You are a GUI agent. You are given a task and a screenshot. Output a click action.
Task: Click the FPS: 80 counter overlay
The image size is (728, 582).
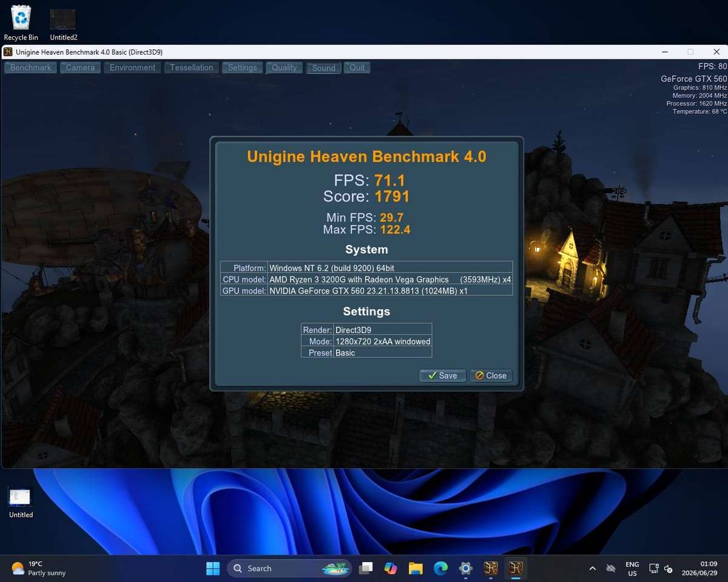pyautogui.click(x=712, y=67)
